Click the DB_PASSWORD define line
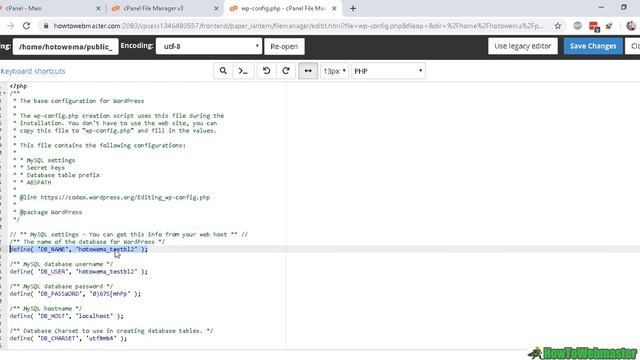The width and height of the screenshot is (640, 360). click(75, 294)
